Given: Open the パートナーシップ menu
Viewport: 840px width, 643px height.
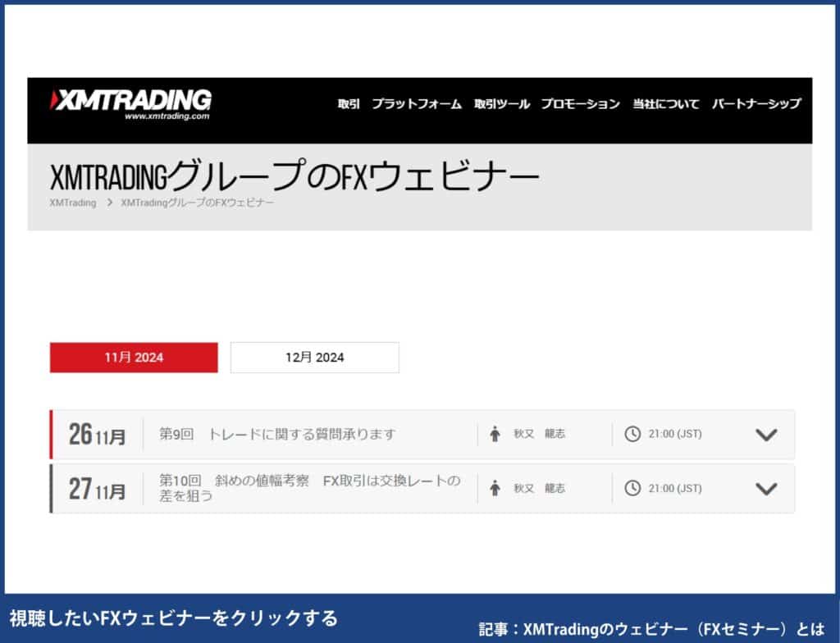Looking at the screenshot, I should [x=756, y=104].
